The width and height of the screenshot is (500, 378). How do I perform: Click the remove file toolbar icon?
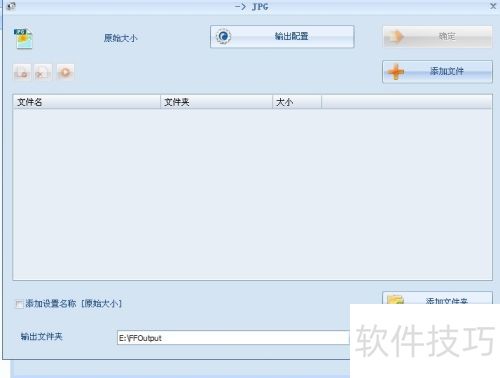tap(43, 72)
